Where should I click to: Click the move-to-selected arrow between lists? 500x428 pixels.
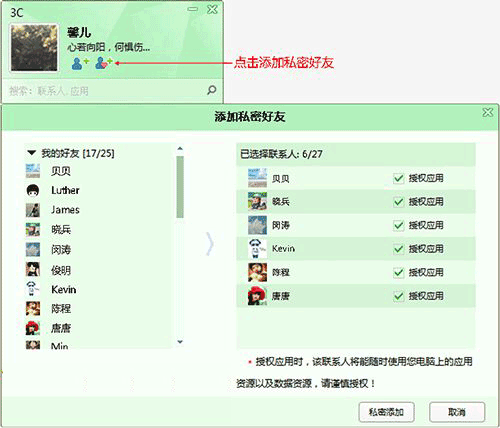(209, 244)
